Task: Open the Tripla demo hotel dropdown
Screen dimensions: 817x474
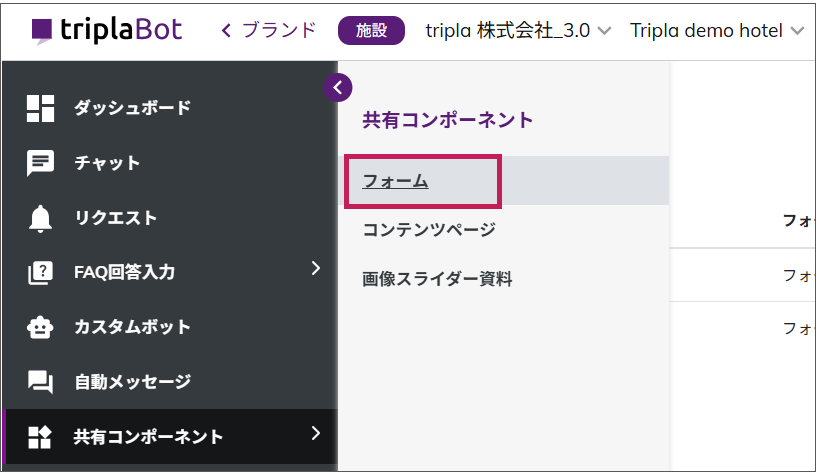Action: 716,31
